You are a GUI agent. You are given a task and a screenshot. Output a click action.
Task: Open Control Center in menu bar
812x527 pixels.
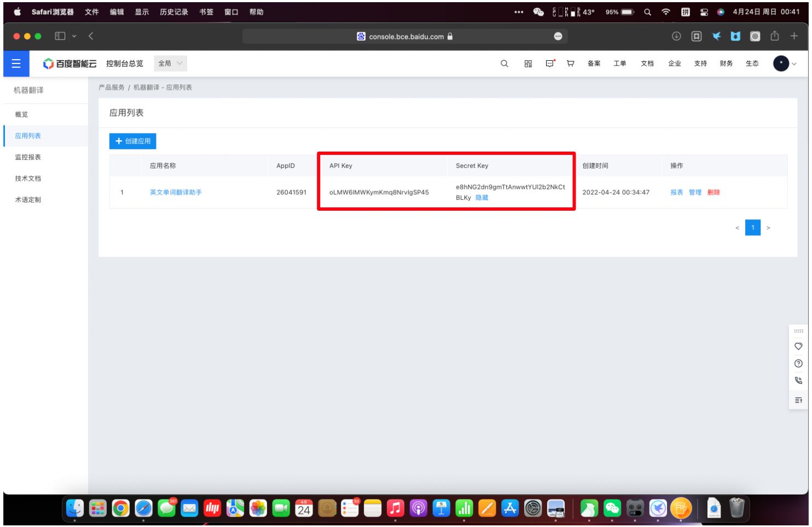(x=704, y=12)
